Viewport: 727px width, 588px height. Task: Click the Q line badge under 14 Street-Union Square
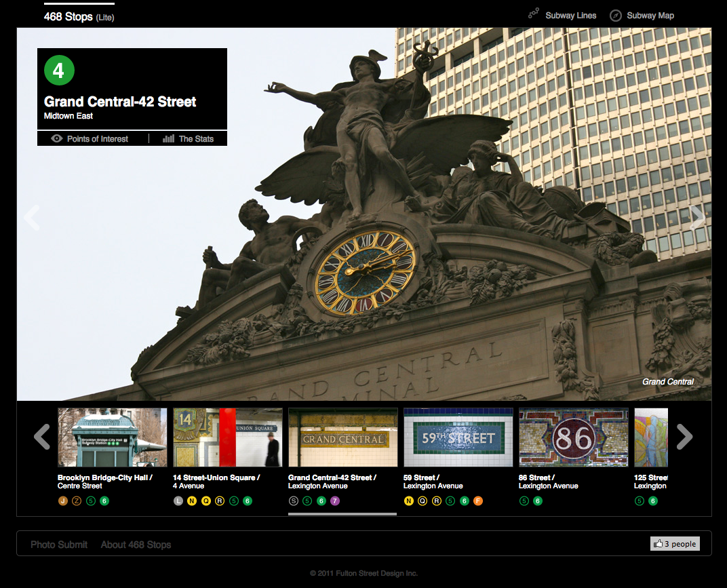pyautogui.click(x=206, y=501)
